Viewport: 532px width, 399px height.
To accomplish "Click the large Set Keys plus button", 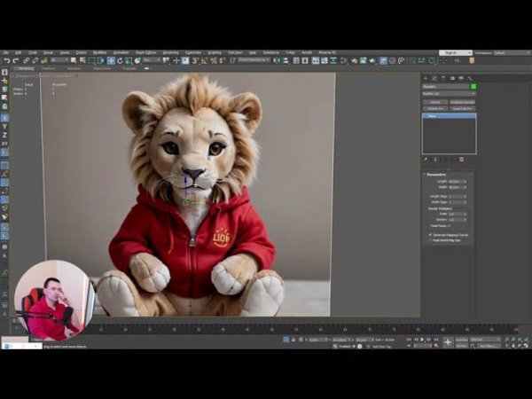I will (x=448, y=342).
